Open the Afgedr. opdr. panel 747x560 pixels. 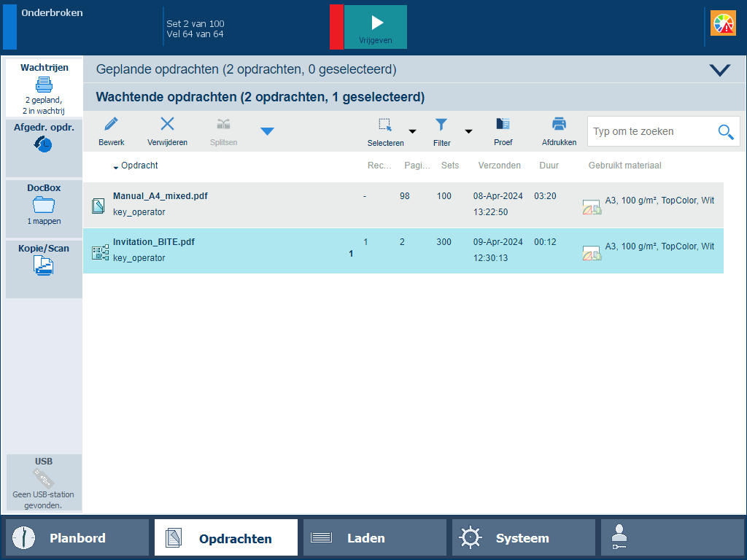click(x=44, y=148)
